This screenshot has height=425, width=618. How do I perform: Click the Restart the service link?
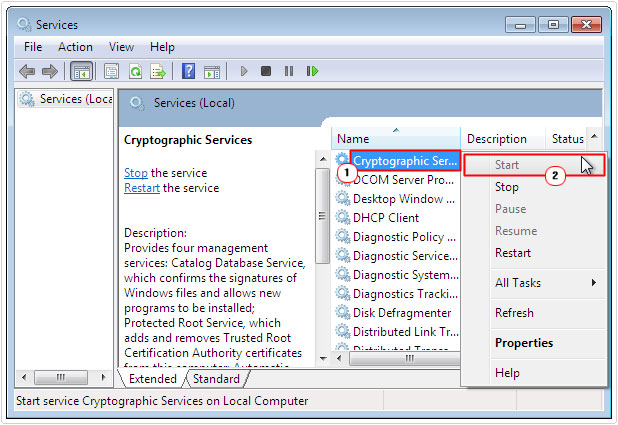click(142, 188)
